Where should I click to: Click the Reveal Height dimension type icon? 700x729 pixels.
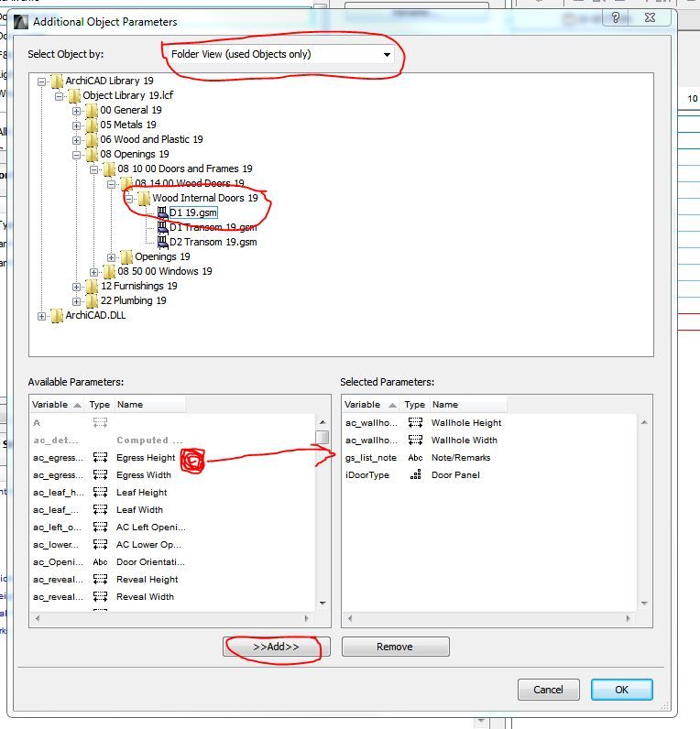[100, 580]
